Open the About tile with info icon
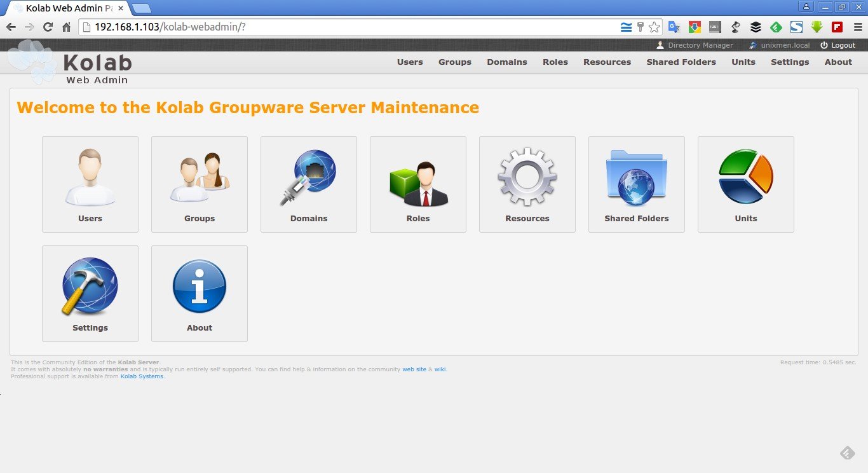Viewport: 868px width, 473px height. coord(200,294)
